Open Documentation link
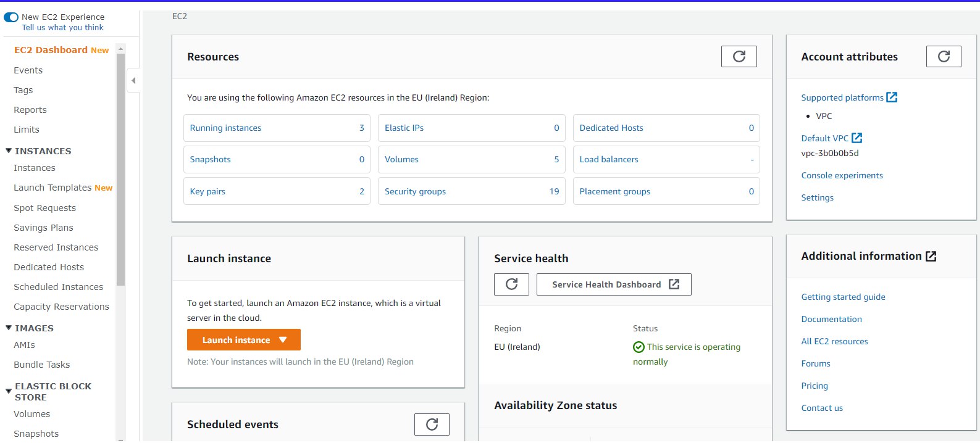The width and height of the screenshot is (980, 443). [x=832, y=320]
